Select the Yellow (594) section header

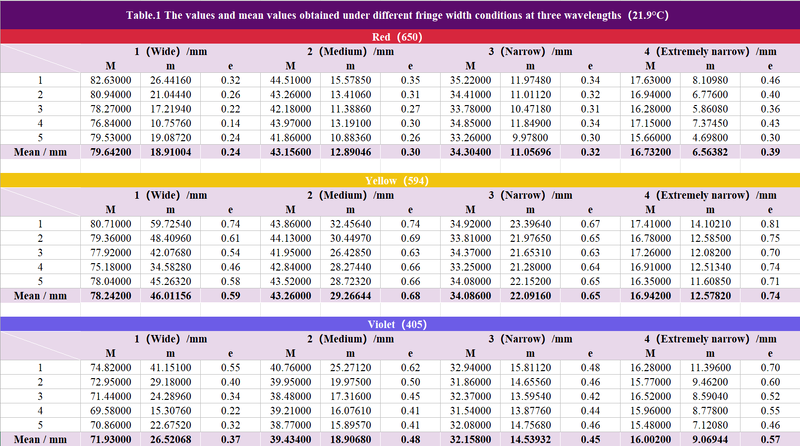400,180
